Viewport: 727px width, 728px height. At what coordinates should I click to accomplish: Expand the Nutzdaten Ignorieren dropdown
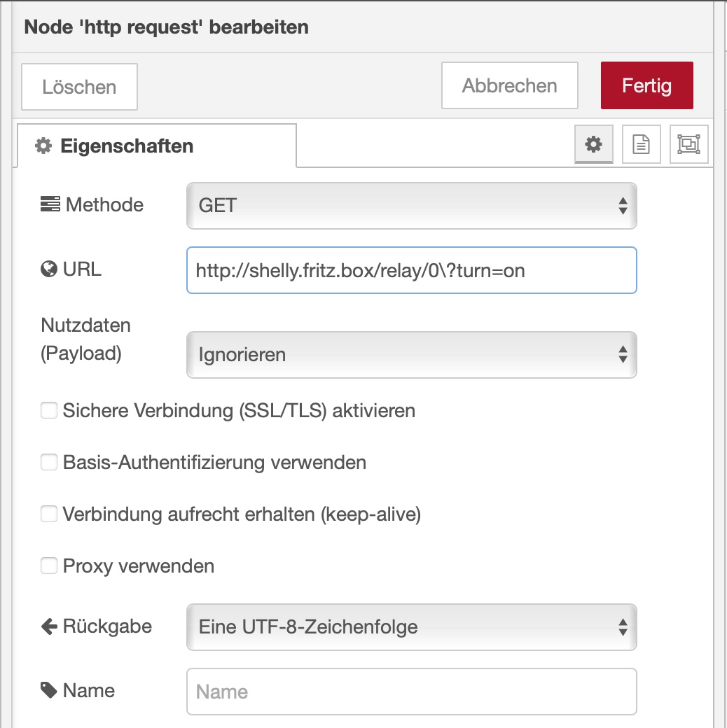411,355
